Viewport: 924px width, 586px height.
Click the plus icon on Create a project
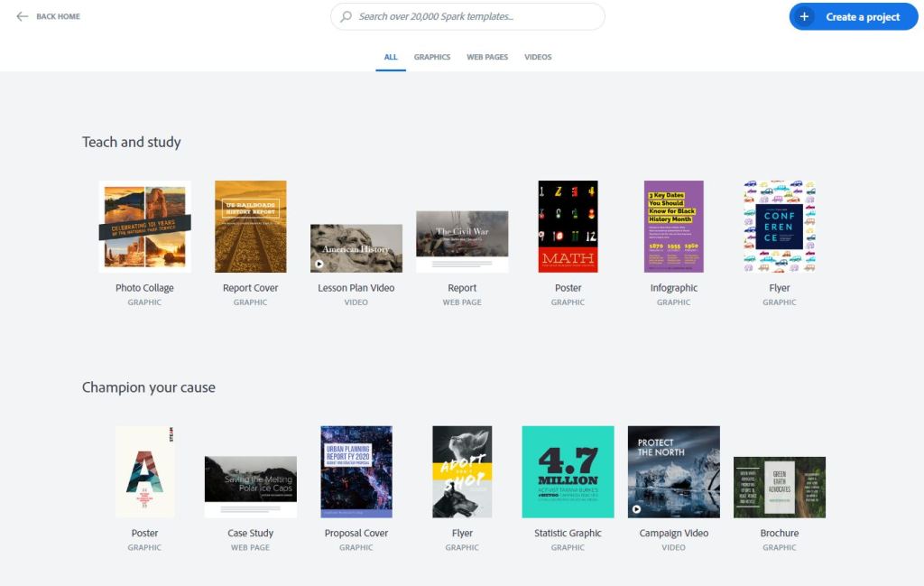(804, 16)
